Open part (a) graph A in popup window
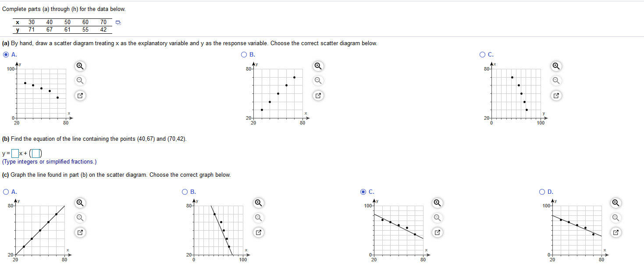This screenshot has width=644, height=271. [x=79, y=95]
